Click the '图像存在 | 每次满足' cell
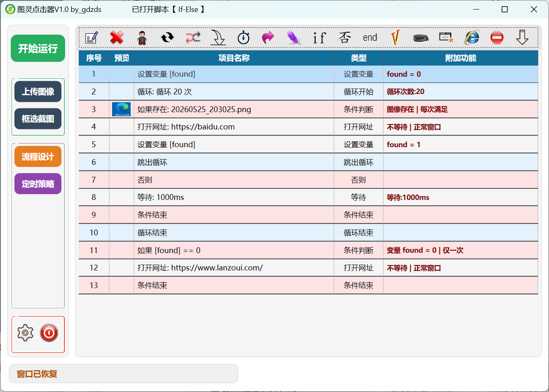Viewport: 549px width, 392px height. (x=461, y=109)
